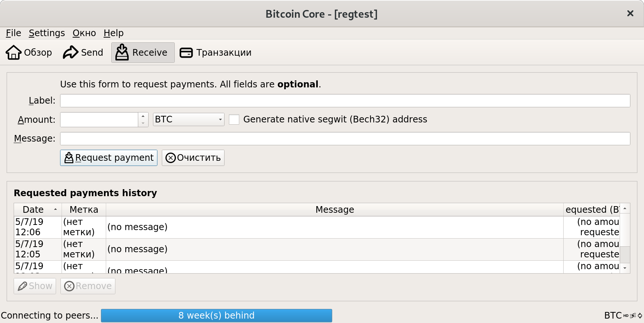The height and width of the screenshot is (323, 644).
Task: Select the 5/7/19 12:05 date cell
Action: 38,249
